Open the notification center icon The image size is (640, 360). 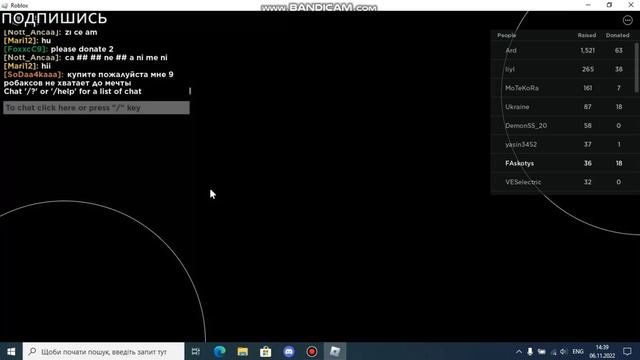[x=627, y=351]
